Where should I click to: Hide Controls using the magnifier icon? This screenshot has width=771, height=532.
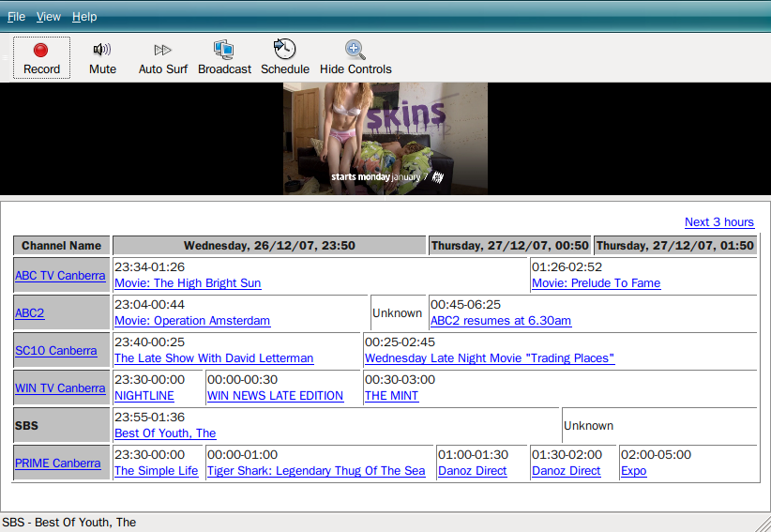355,57
